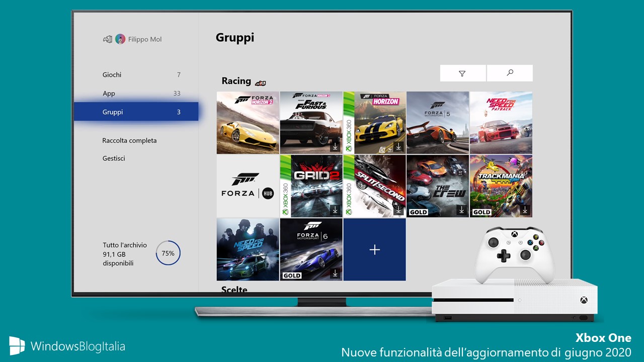Open the search magnifier button
This screenshot has height=362, width=644.
[510, 73]
